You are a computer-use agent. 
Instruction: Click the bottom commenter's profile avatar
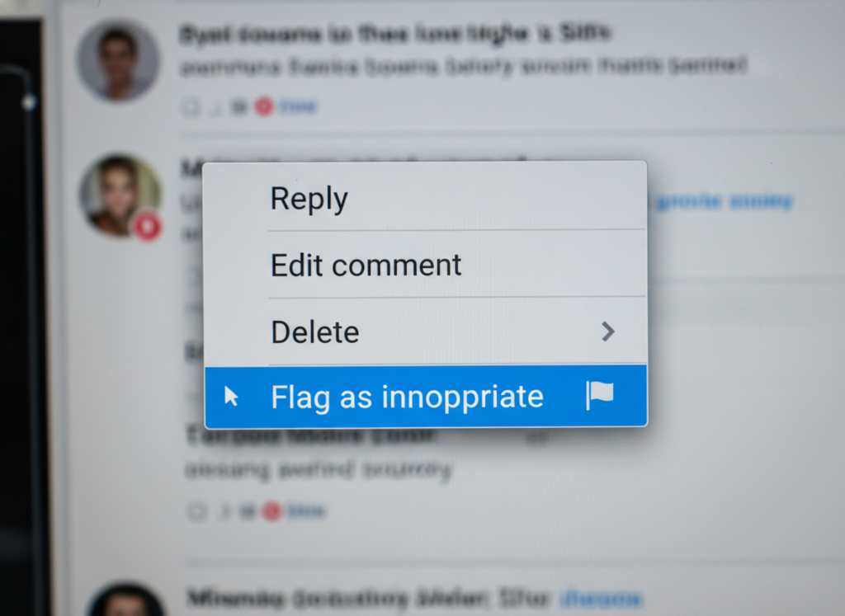[x=124, y=604]
